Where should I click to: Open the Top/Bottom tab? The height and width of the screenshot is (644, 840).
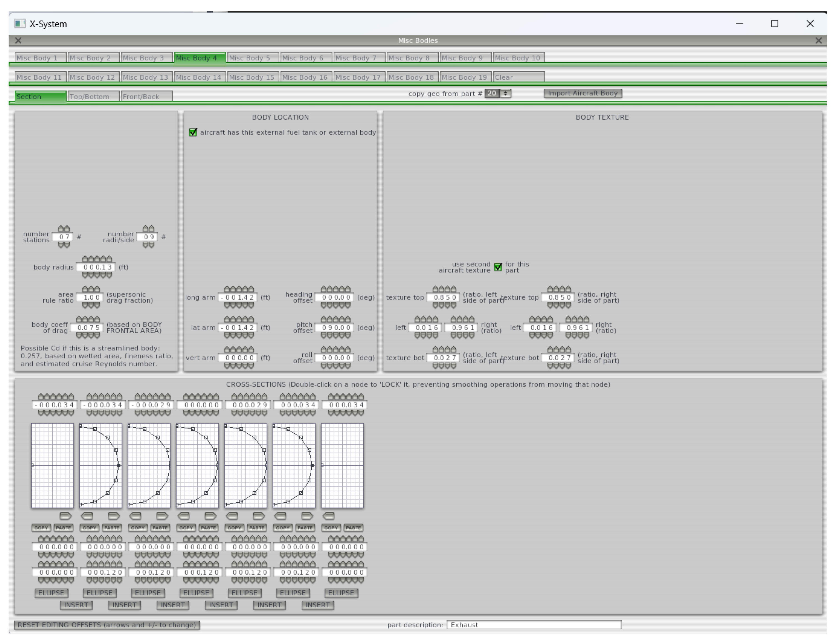pos(93,97)
